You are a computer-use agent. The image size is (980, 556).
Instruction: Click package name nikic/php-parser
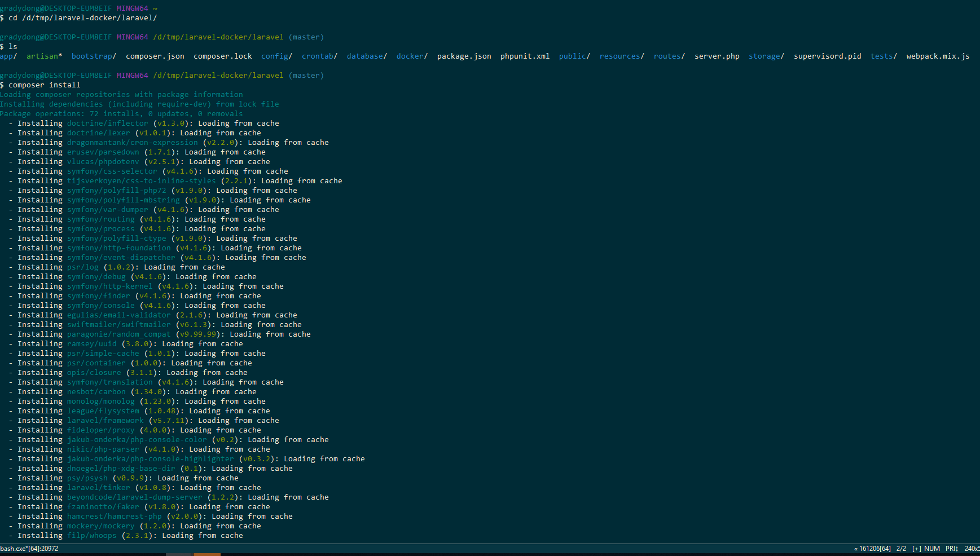[x=103, y=449]
